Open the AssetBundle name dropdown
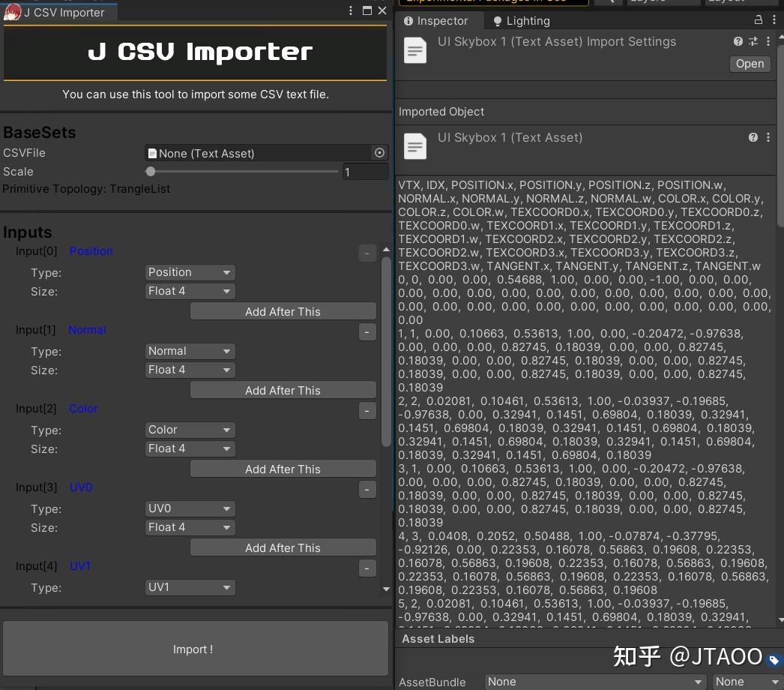This screenshot has width=784, height=690. coord(595,682)
